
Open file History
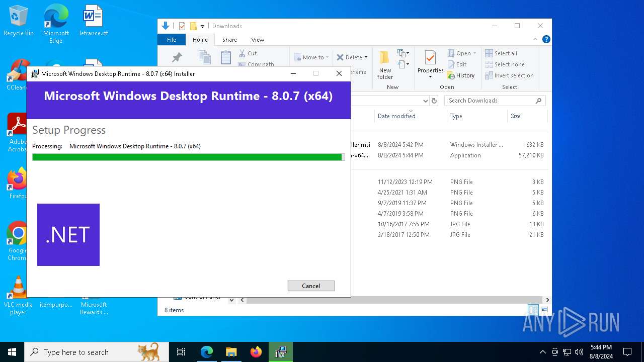(x=461, y=75)
